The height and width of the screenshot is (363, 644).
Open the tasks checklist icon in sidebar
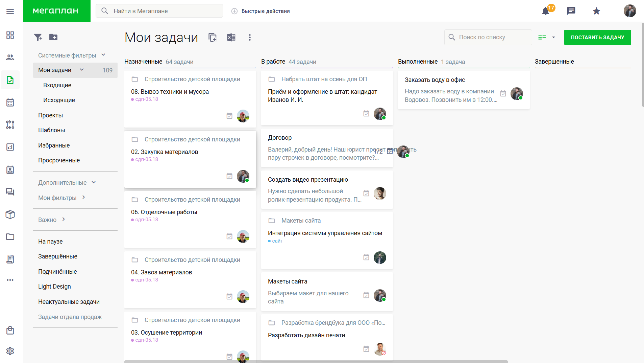pos(10,80)
